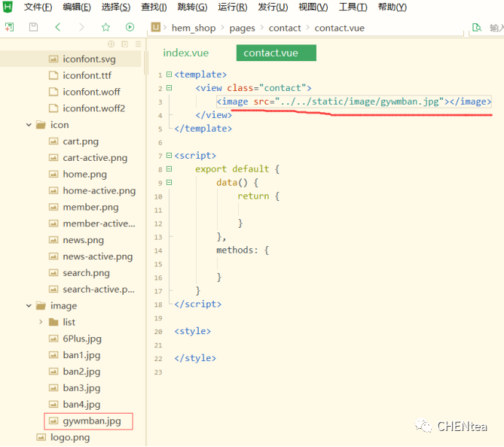The width and height of the screenshot is (504, 447).
Task: Open the 视图(V) menu
Action: [x=313, y=7]
